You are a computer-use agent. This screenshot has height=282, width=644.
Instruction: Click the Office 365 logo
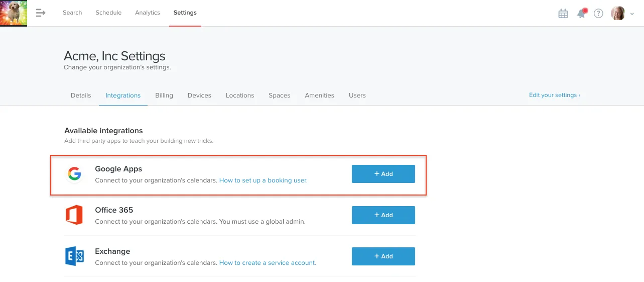point(74,215)
